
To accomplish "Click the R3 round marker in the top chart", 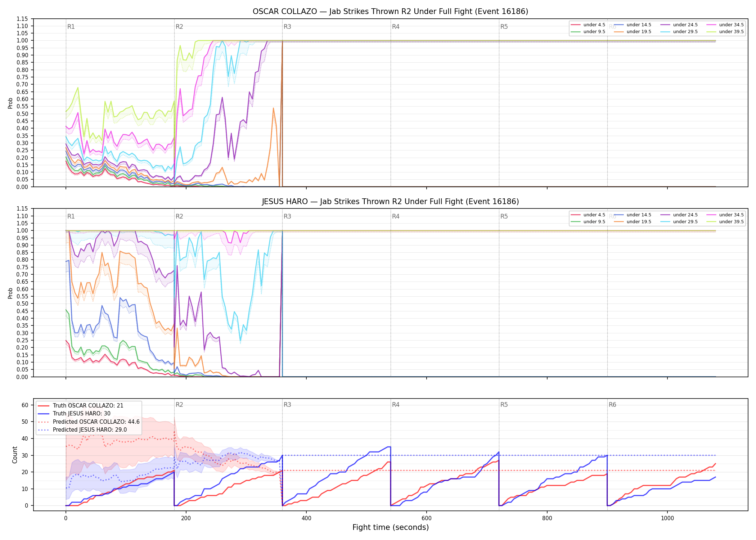I will [287, 27].
